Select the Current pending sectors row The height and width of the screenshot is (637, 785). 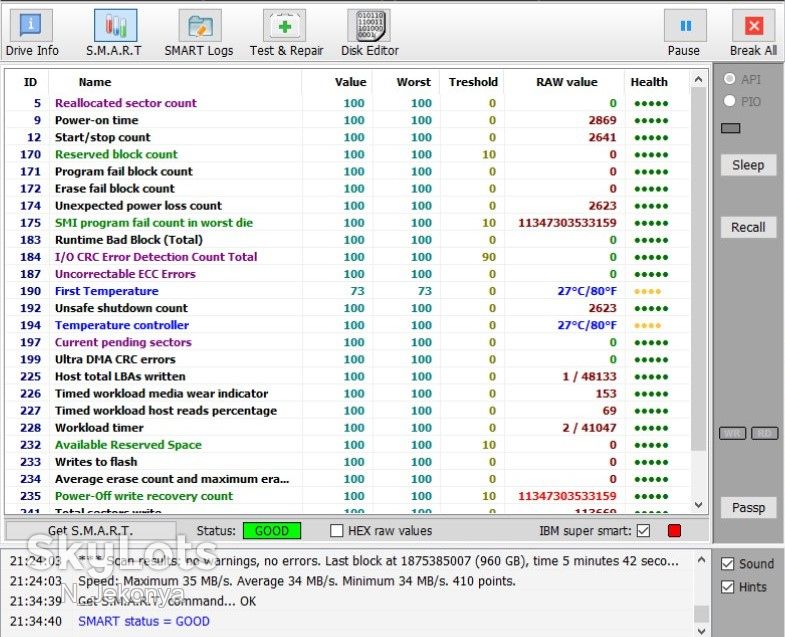348,342
